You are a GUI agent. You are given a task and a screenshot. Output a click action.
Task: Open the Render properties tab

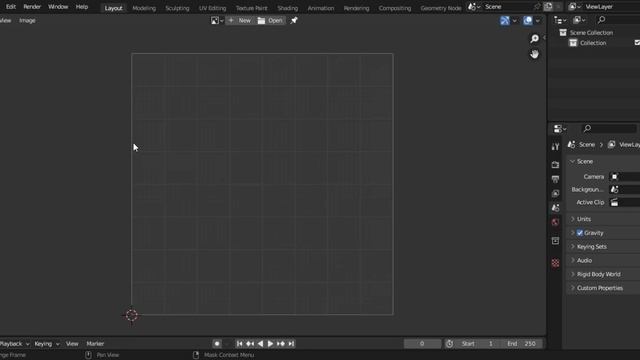coord(555,165)
